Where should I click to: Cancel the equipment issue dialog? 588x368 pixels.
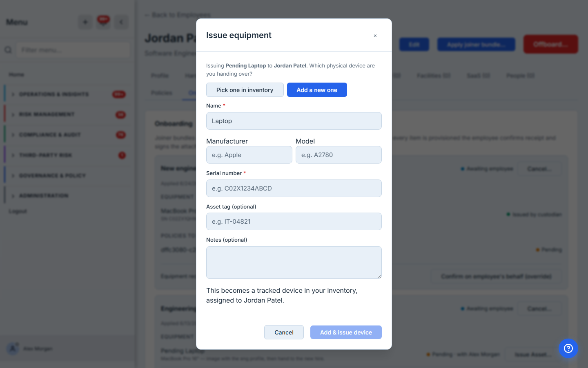point(284,332)
